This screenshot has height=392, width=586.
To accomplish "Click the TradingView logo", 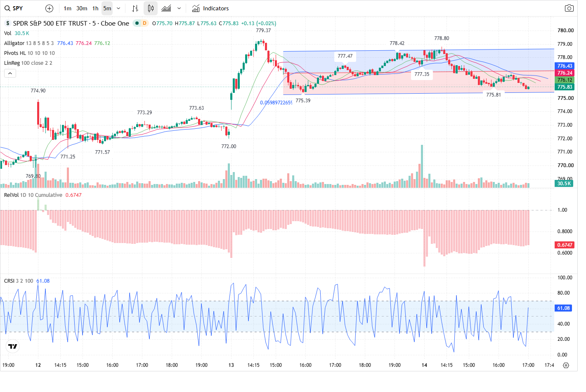I will [x=13, y=346].
